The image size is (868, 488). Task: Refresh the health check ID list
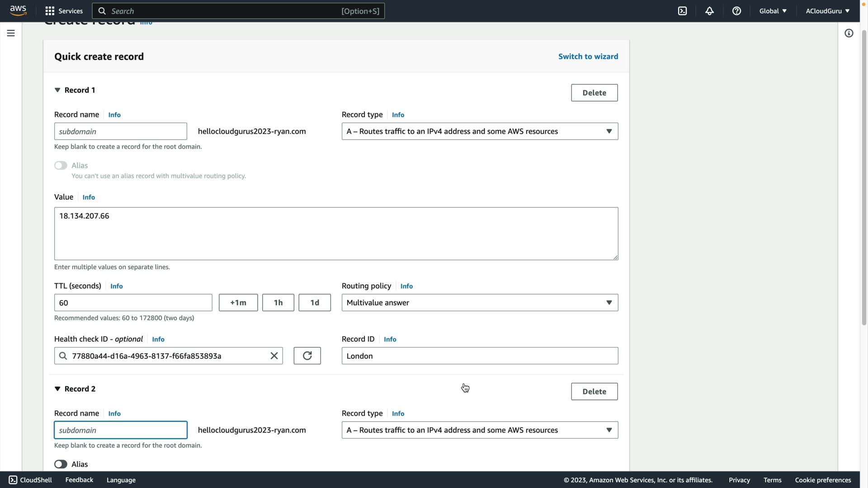(307, 356)
